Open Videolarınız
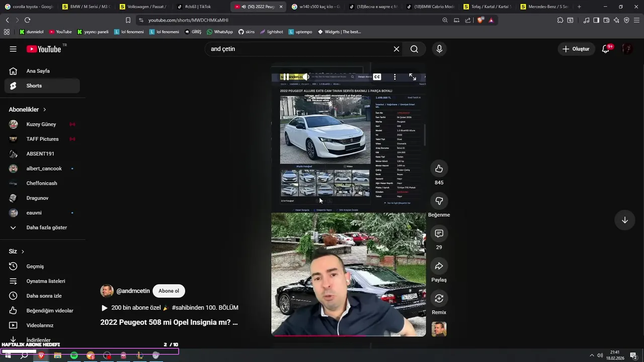 click(x=42, y=325)
